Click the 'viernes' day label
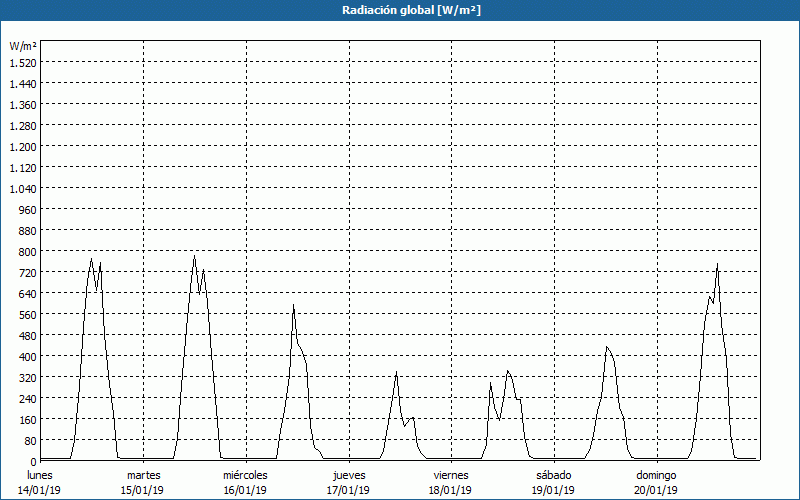The image size is (800, 500). (x=451, y=475)
